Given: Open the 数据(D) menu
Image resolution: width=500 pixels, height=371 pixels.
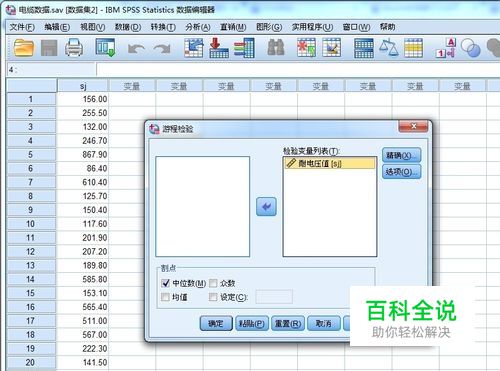Looking at the screenshot, I should pos(128,27).
